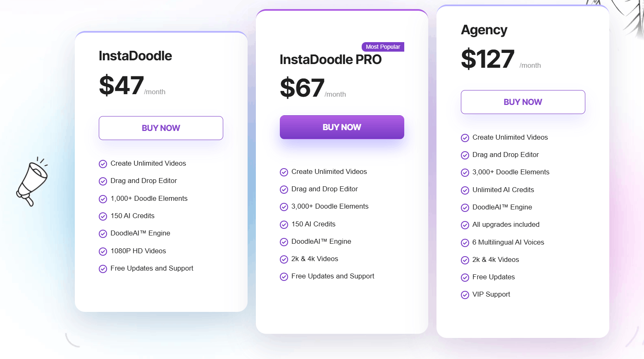Click check icon next to 1080P HD Videos
This screenshot has height=359, width=644.
tap(103, 252)
